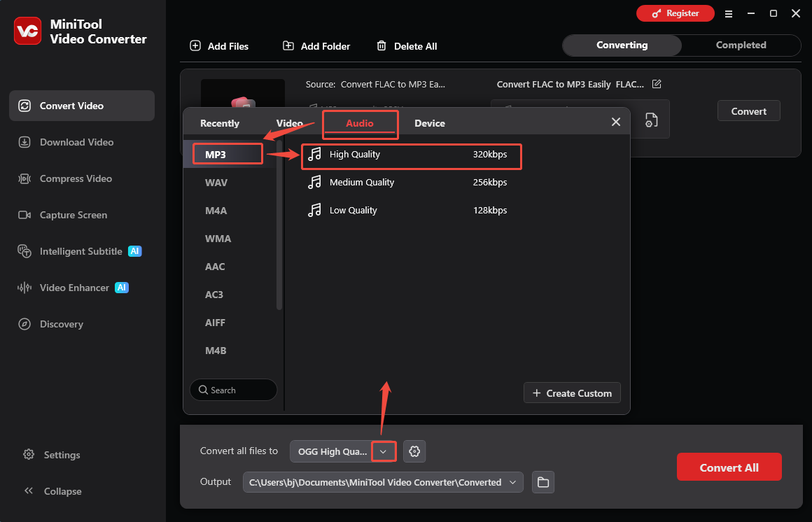The height and width of the screenshot is (522, 812).
Task: Click the Add Folder icon
Action: 288,45
